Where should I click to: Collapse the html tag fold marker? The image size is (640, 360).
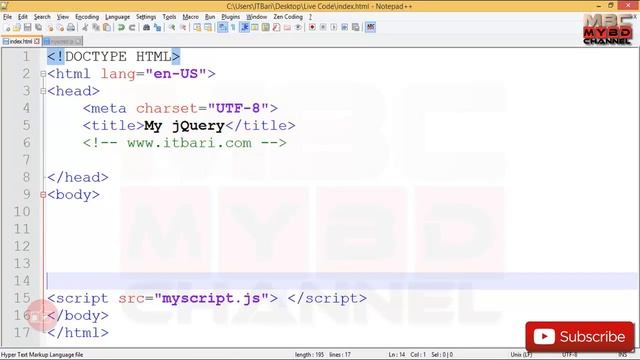[x=43, y=74]
